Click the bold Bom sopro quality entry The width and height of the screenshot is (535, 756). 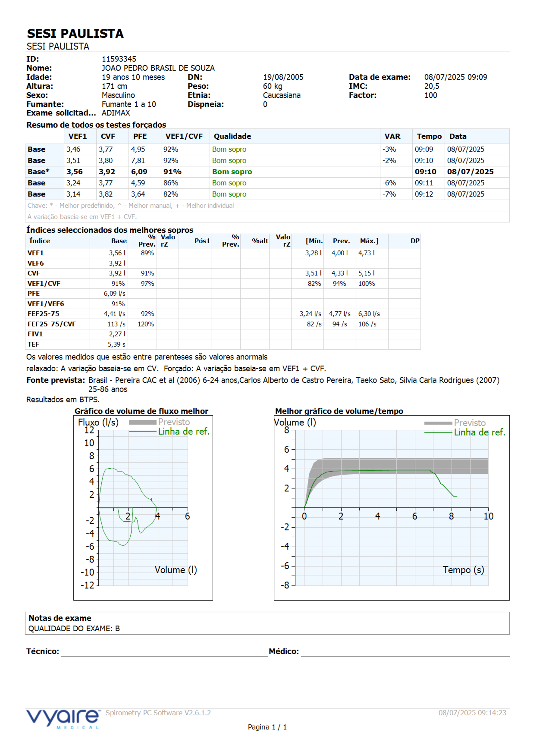click(232, 172)
